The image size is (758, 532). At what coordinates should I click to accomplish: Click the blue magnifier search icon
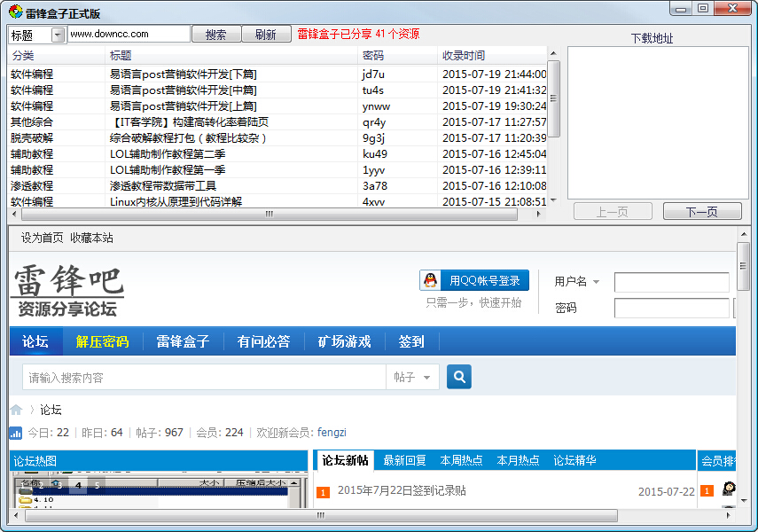tap(458, 377)
